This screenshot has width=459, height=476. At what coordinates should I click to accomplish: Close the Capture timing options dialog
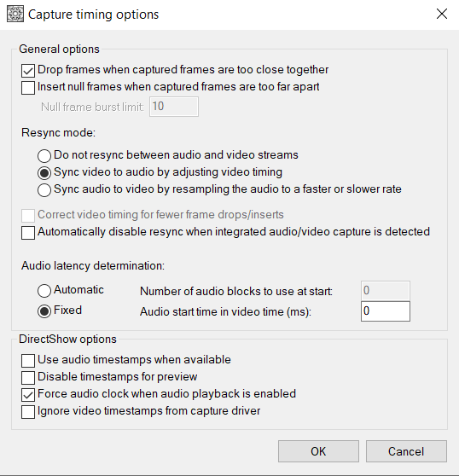pos(442,14)
